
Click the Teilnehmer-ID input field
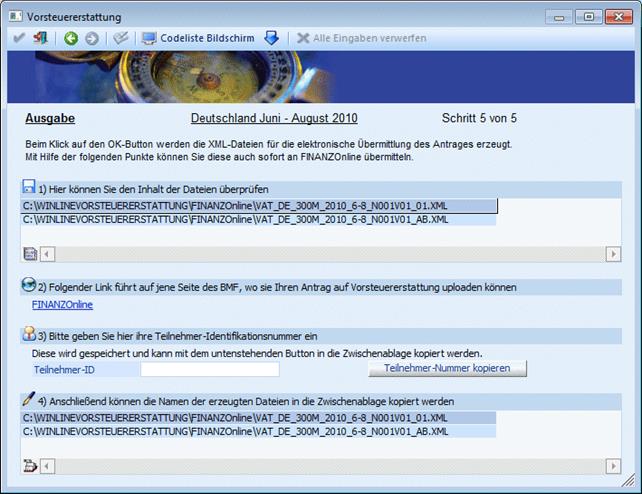pyautogui.click(x=210, y=369)
